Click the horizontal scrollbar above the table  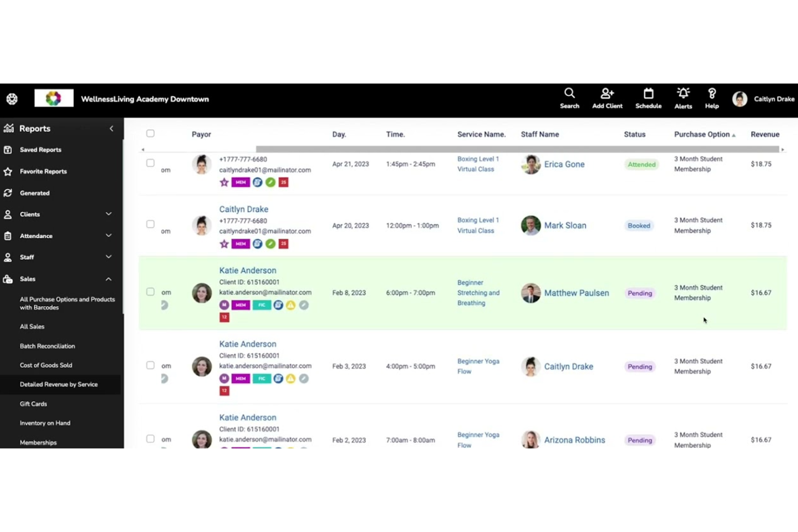[x=517, y=149]
